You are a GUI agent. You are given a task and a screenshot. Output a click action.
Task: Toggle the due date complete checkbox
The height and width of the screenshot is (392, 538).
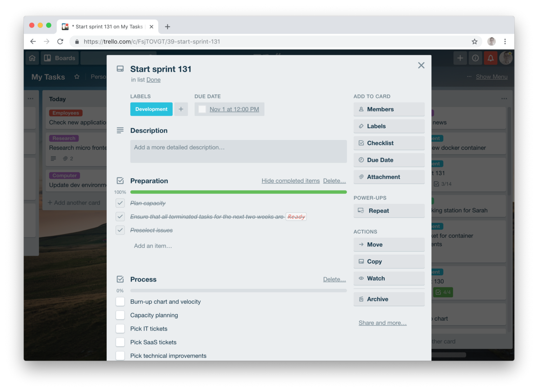pyautogui.click(x=202, y=109)
